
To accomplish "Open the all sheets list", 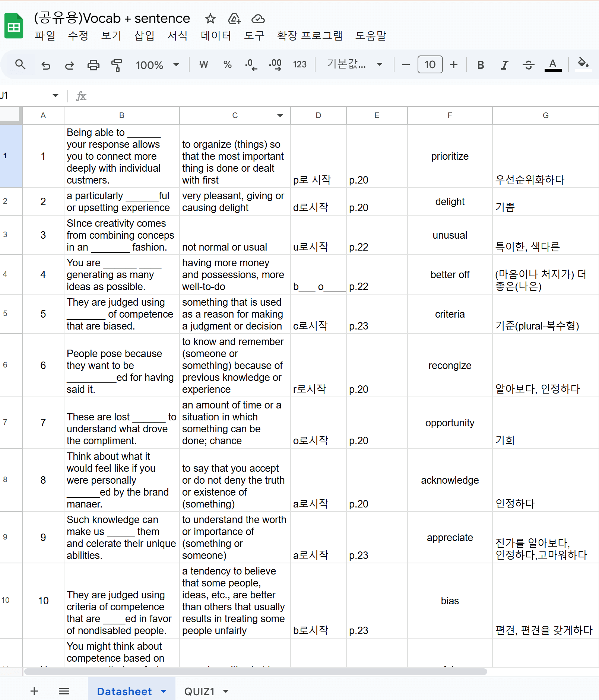I will (x=64, y=691).
